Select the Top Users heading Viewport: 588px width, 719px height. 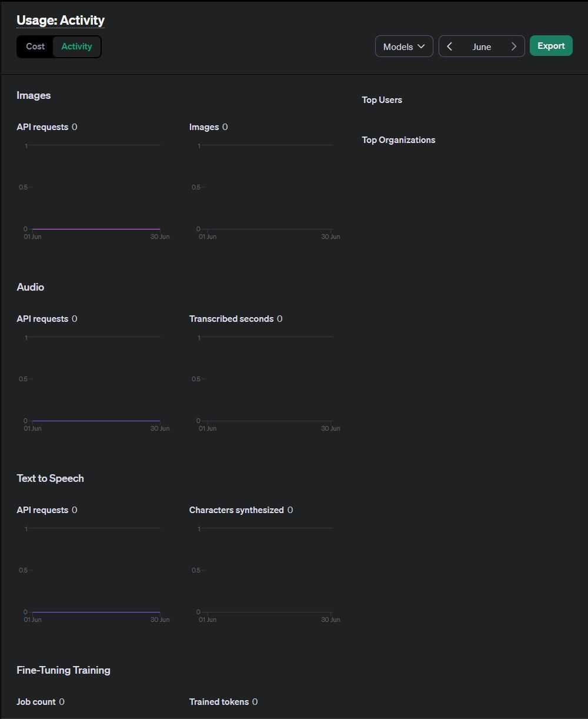pos(382,100)
